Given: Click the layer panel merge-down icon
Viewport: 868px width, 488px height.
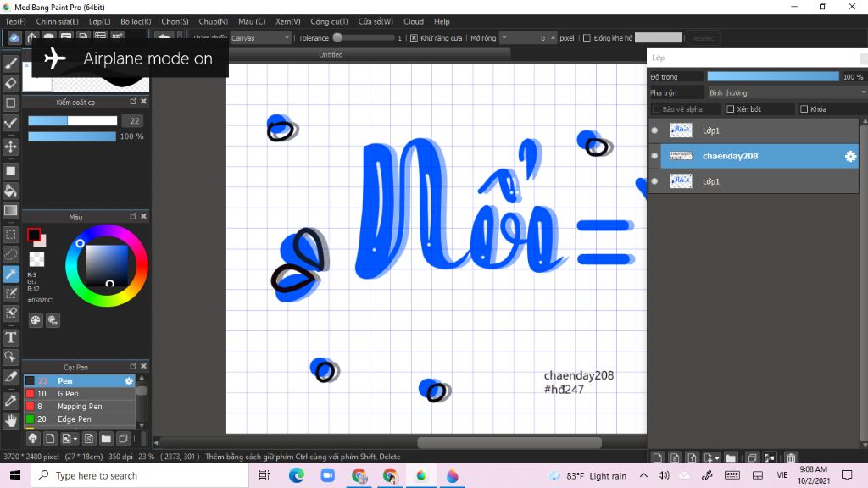Looking at the screenshot, I should click(x=770, y=457).
